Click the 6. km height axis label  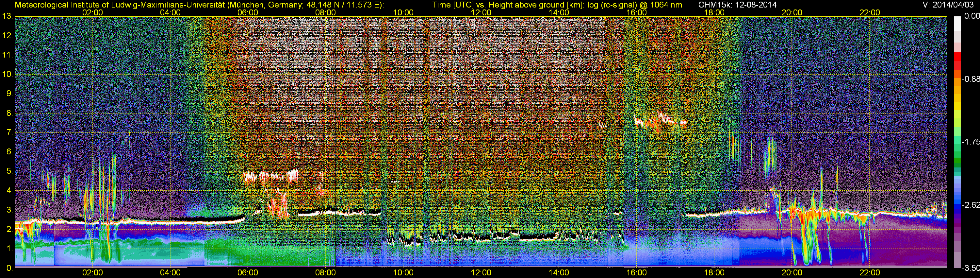(x=9, y=152)
